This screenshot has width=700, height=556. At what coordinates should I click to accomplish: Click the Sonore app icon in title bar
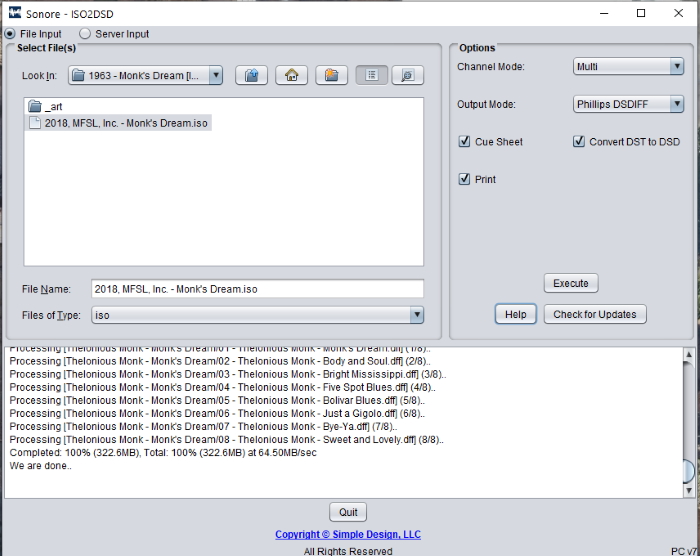click(x=13, y=13)
